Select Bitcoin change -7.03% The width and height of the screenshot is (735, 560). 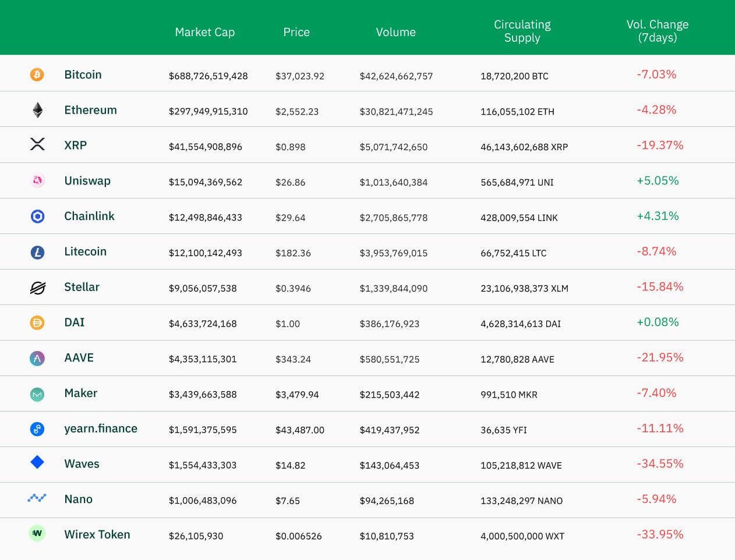[x=656, y=75]
